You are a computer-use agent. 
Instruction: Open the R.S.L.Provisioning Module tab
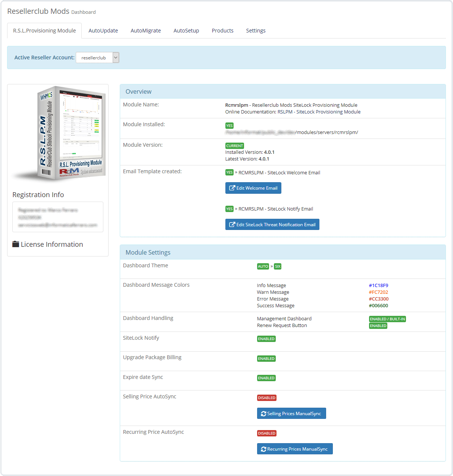(44, 31)
